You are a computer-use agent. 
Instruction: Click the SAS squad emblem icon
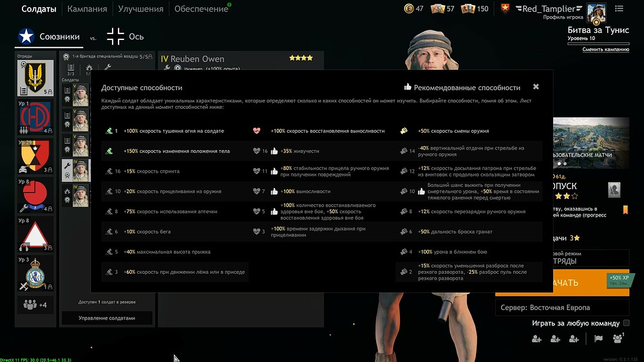pyautogui.click(x=35, y=78)
